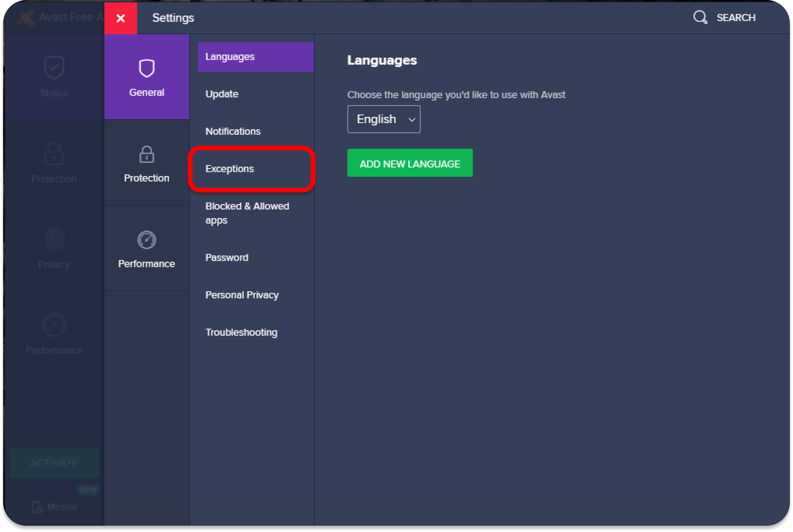The image size is (793, 532).
Task: Click the search magnifier icon
Action: [700, 18]
